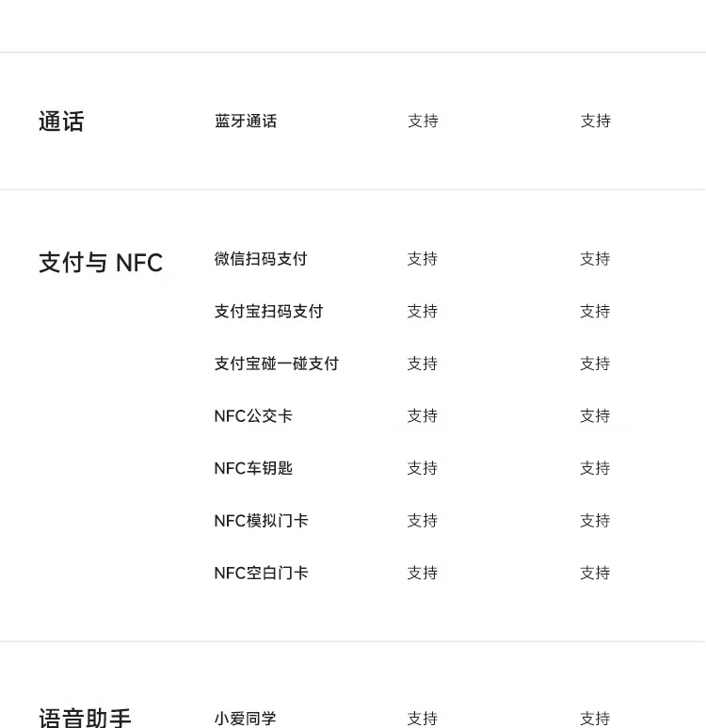Click the 通话 section heading
Image resolution: width=706 pixels, height=728 pixels.
[x=61, y=121]
